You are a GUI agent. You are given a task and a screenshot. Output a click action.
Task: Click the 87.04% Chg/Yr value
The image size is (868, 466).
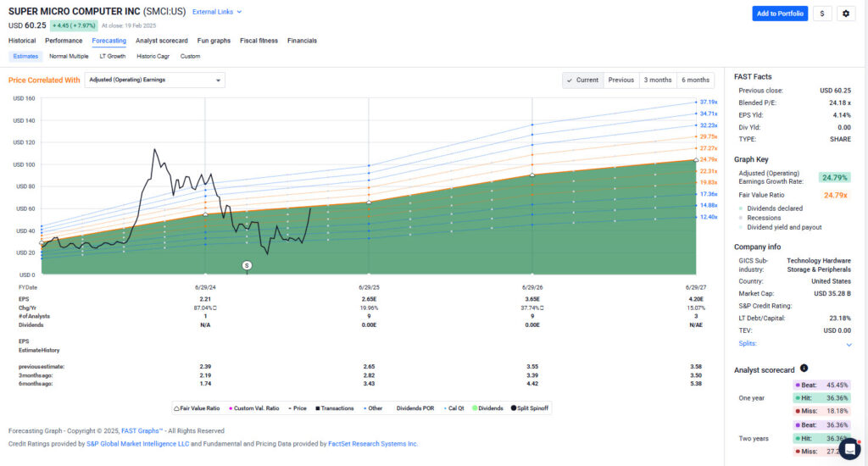tap(203, 308)
